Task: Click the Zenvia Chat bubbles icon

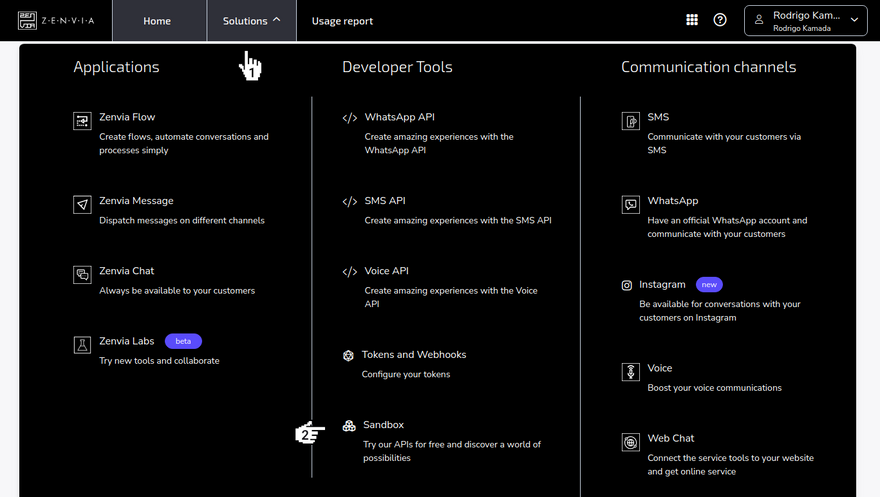Action: 82,275
